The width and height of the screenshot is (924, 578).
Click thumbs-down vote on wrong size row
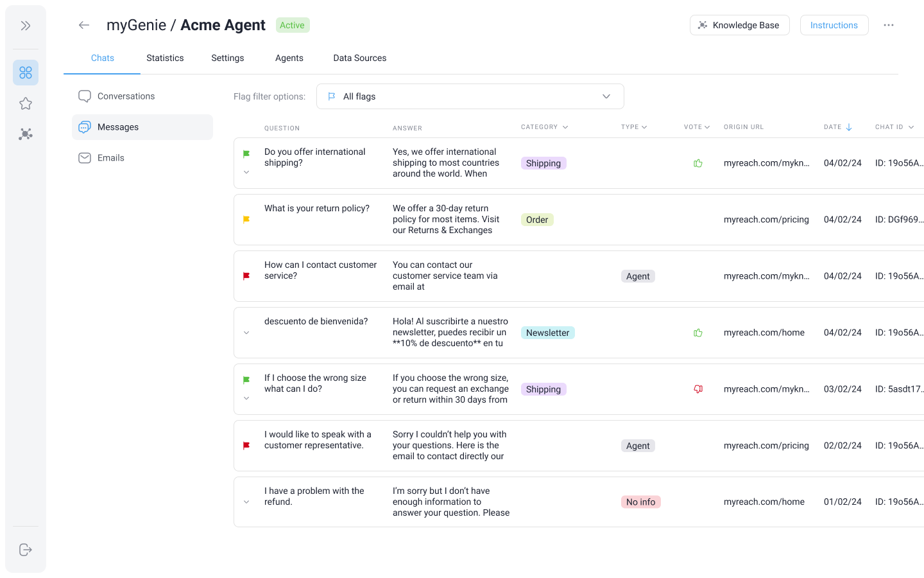(x=698, y=389)
